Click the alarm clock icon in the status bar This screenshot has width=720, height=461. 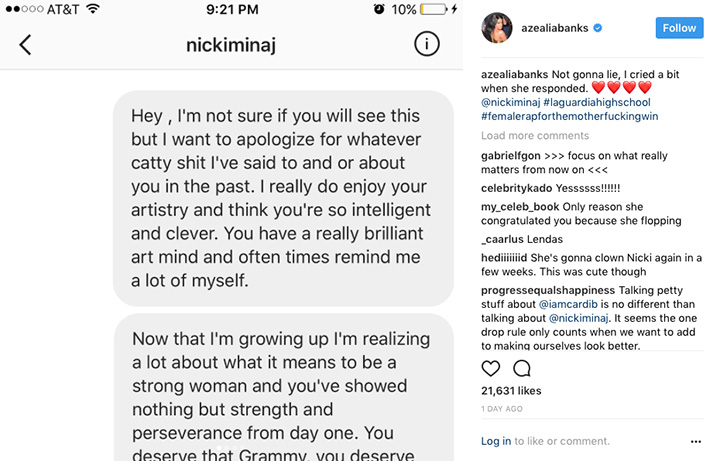tap(379, 10)
